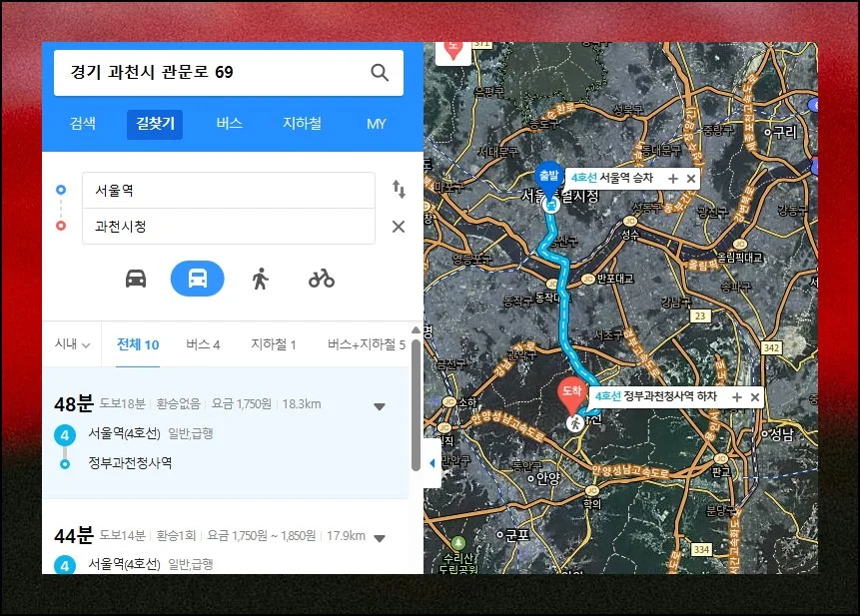Image resolution: width=860 pixels, height=616 pixels.
Task: Swap origin and destination fields
Action: pos(399,190)
